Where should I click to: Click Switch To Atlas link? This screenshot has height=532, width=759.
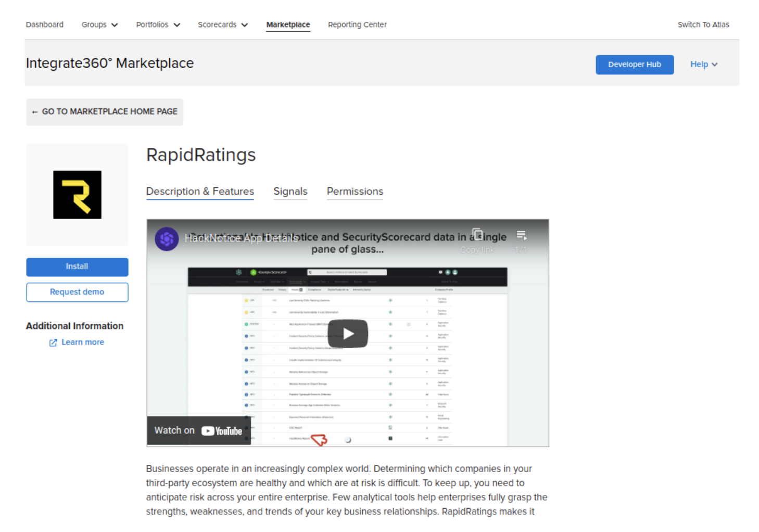(703, 24)
